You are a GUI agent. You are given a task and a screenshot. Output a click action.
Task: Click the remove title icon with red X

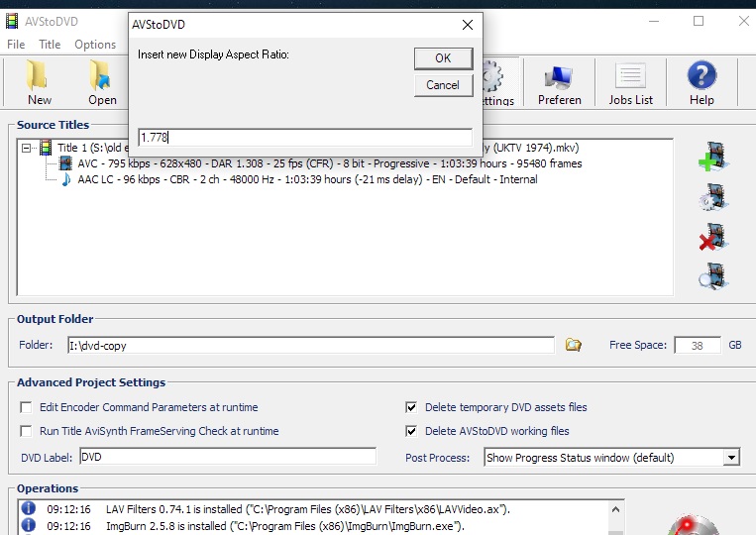pyautogui.click(x=713, y=237)
